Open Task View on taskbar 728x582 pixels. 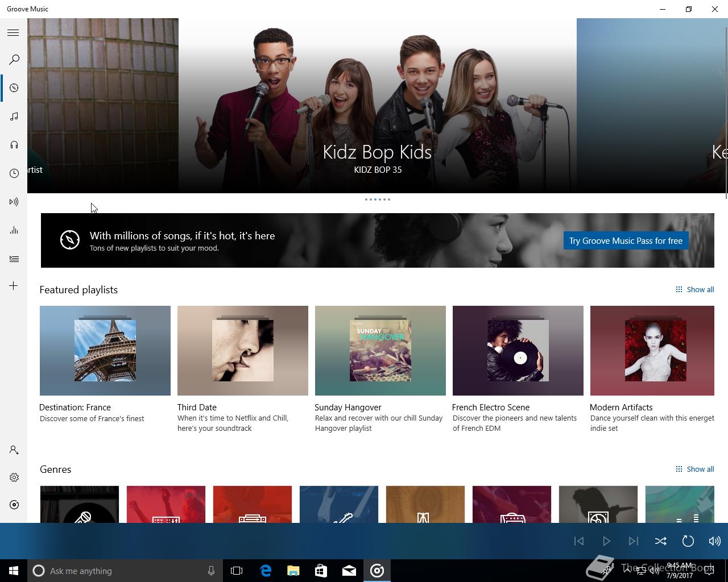pos(237,571)
